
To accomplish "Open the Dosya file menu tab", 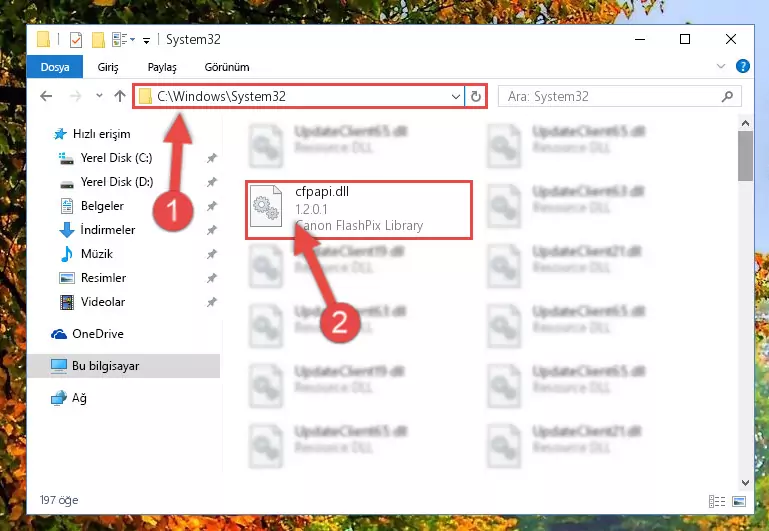I will point(54,67).
